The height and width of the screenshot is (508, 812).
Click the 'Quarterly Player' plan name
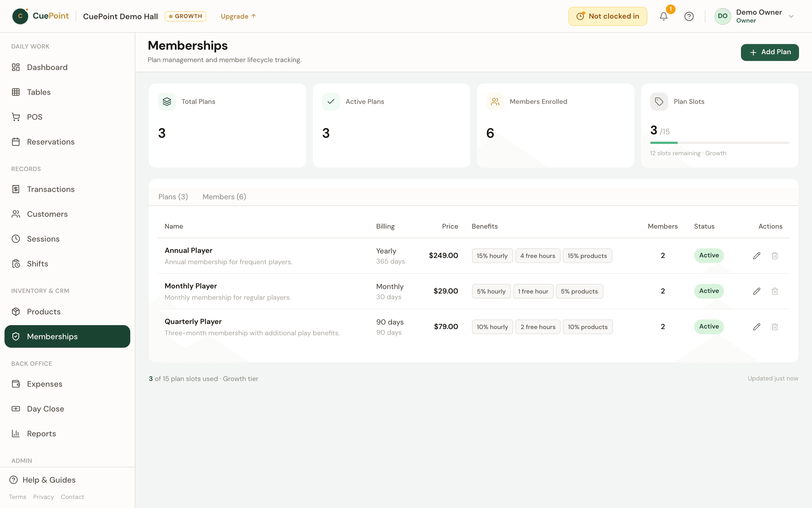click(x=193, y=321)
